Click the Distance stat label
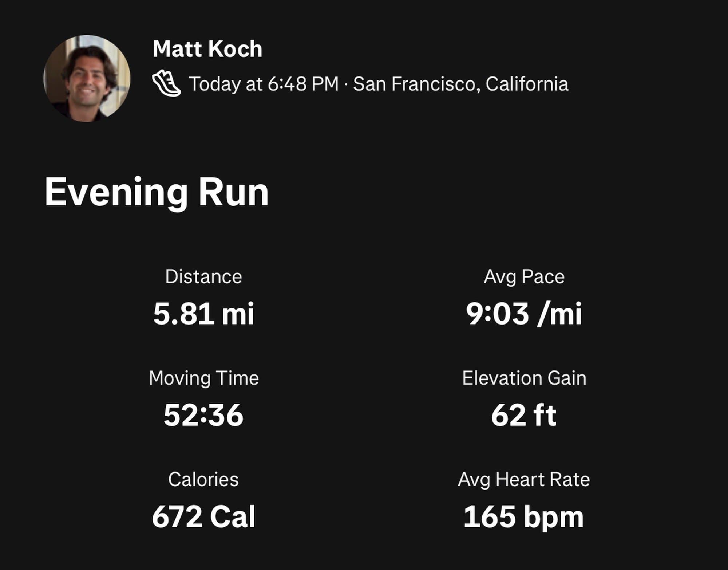This screenshot has height=570, width=728. [x=203, y=276]
